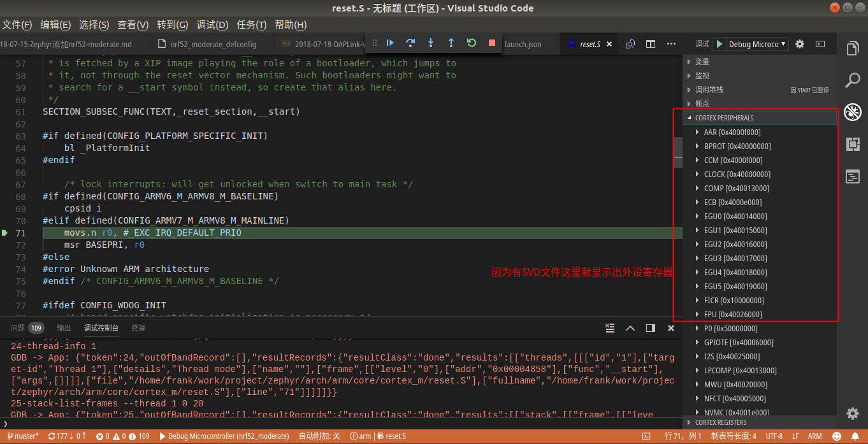Toggle the bottom panel position
The height and width of the screenshot is (444, 868).
point(651,328)
